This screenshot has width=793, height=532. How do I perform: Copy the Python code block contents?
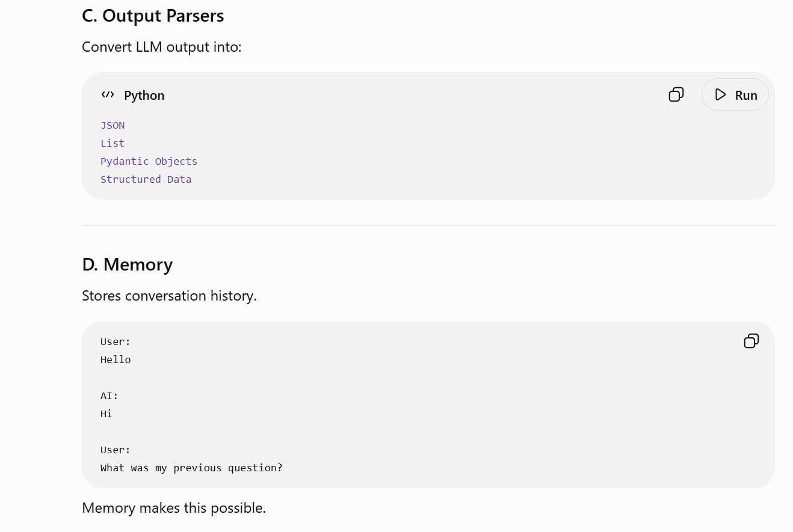[676, 95]
